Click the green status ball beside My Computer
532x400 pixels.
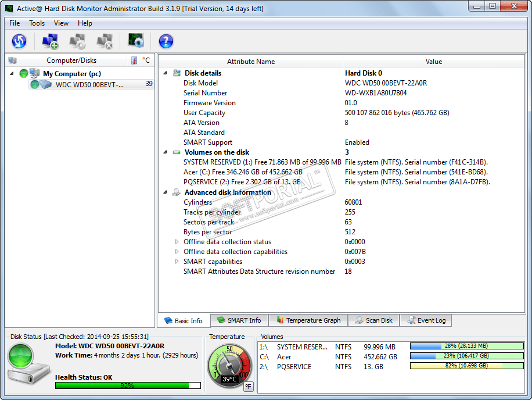click(x=24, y=73)
